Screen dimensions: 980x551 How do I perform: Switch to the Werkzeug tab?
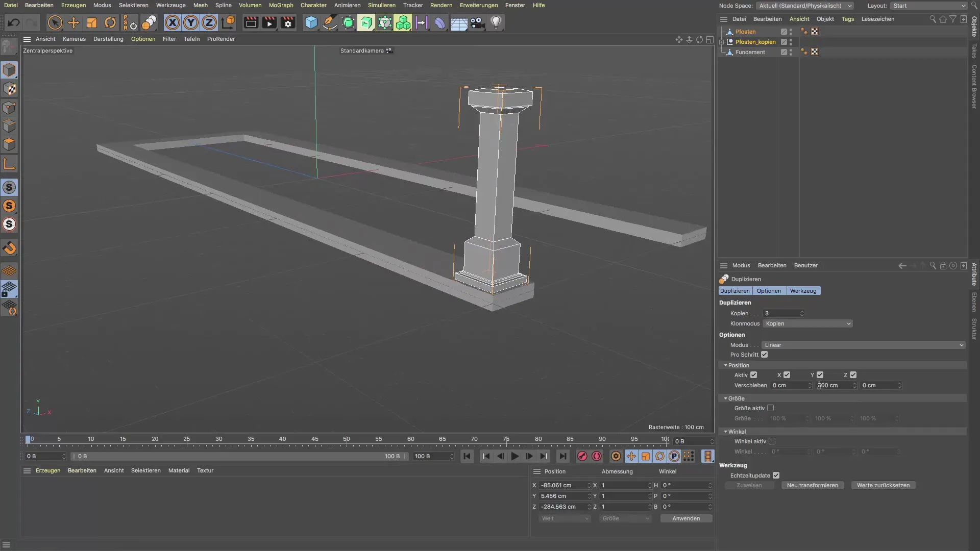click(803, 291)
